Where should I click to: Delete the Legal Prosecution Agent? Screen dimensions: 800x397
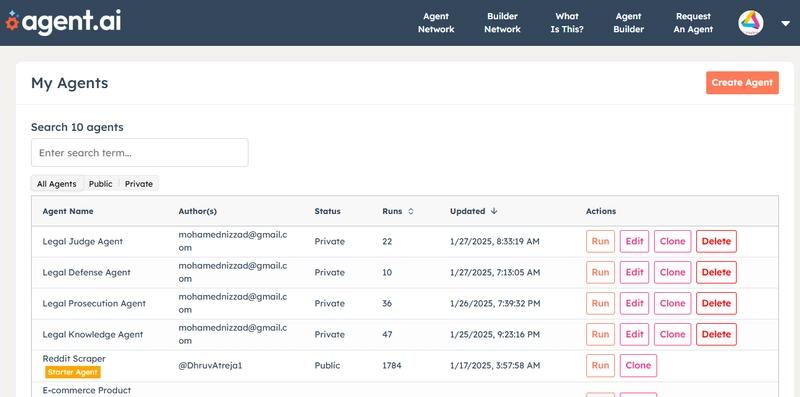(716, 304)
